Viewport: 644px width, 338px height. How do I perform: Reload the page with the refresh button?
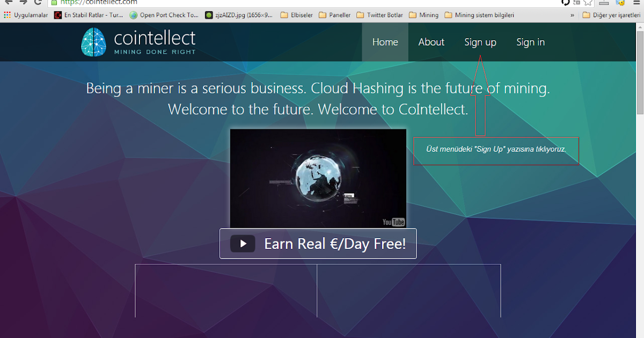(38, 2)
